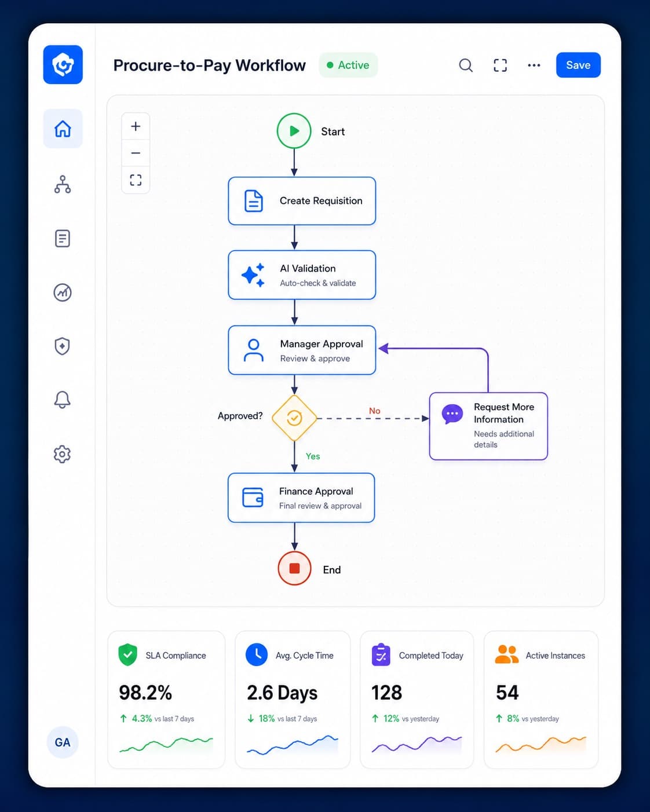Click the 'Auto-check & validate' subtitle
This screenshot has width=650, height=812.
click(x=318, y=283)
